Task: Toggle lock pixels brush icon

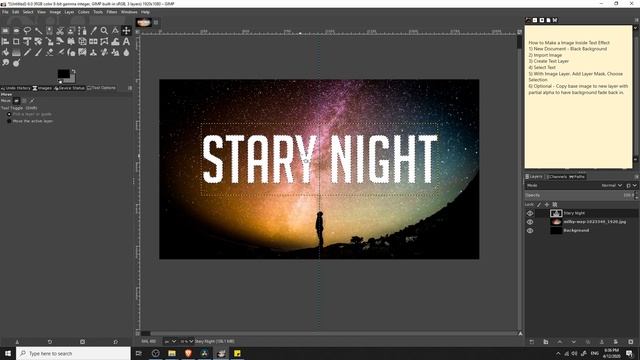Action: pos(539,204)
